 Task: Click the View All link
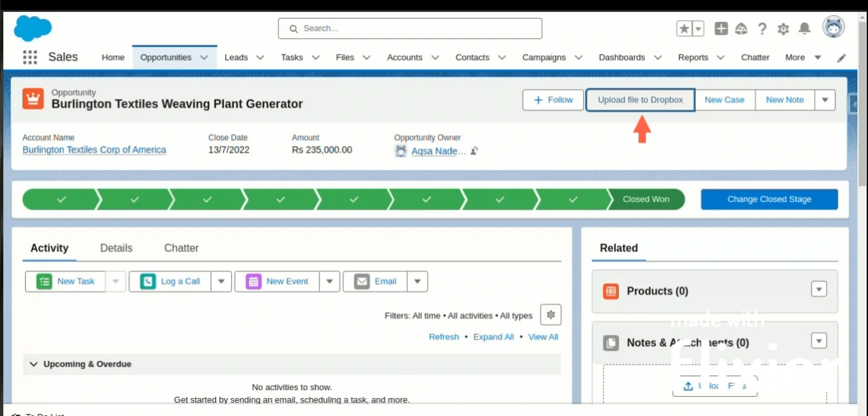tap(543, 337)
